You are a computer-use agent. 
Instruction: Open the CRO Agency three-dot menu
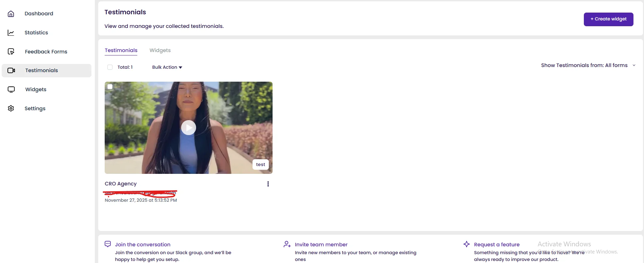tap(268, 184)
